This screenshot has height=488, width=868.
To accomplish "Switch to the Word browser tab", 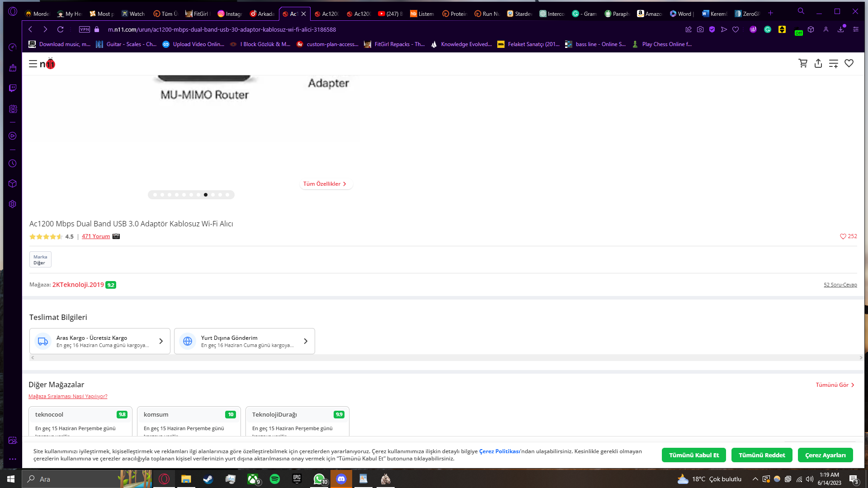I will pyautogui.click(x=681, y=14).
